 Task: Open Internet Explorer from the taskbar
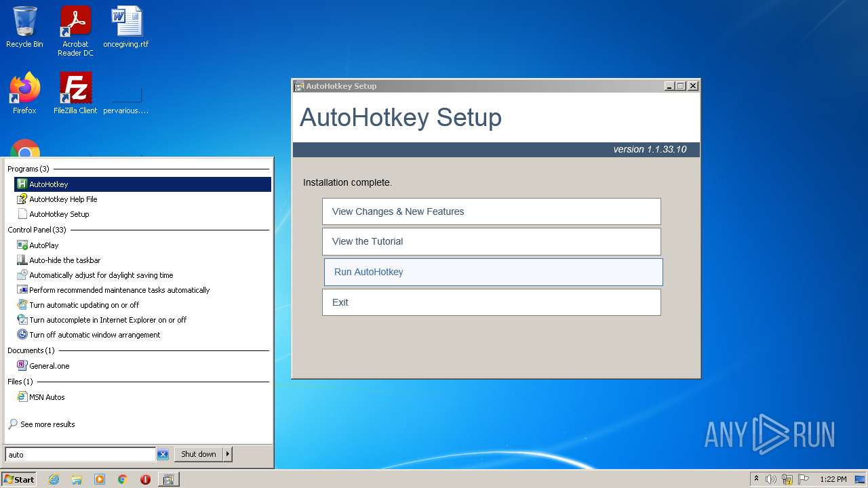(54, 479)
